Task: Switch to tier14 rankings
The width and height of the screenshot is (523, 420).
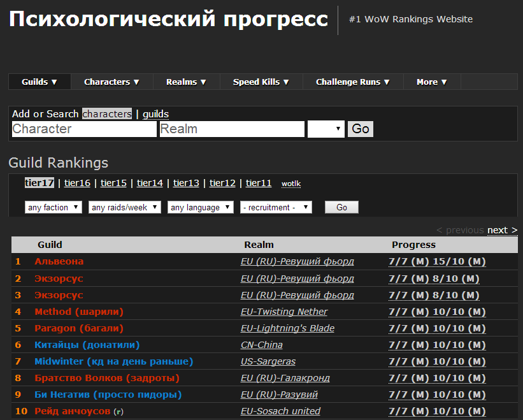Action: tap(150, 183)
